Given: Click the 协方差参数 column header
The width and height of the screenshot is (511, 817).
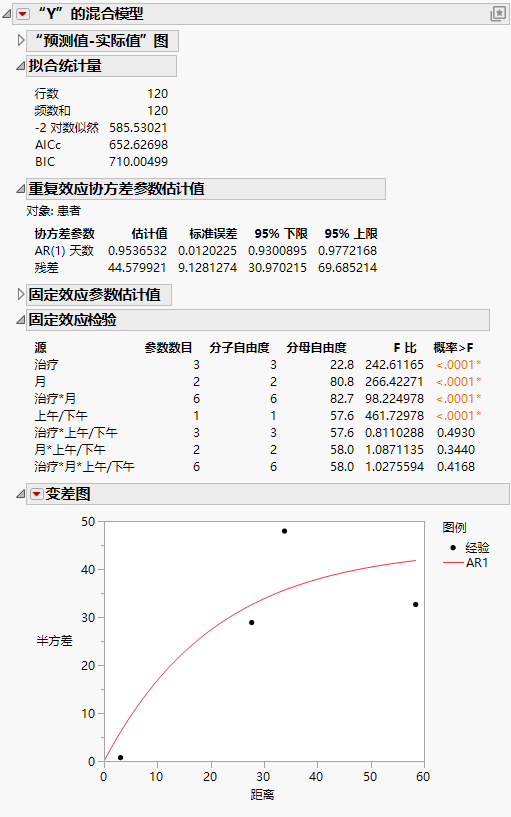Looking at the screenshot, I should [65, 233].
